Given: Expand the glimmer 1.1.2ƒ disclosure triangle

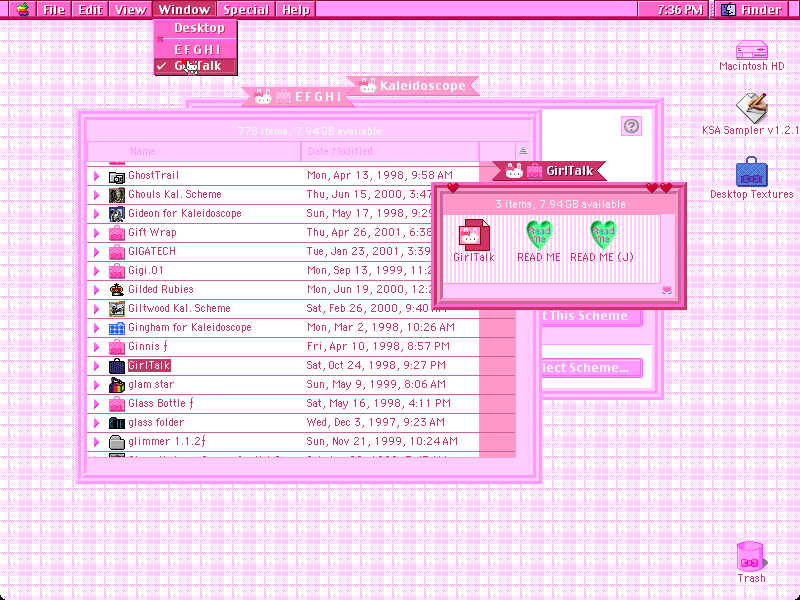Looking at the screenshot, I should click(96, 442).
